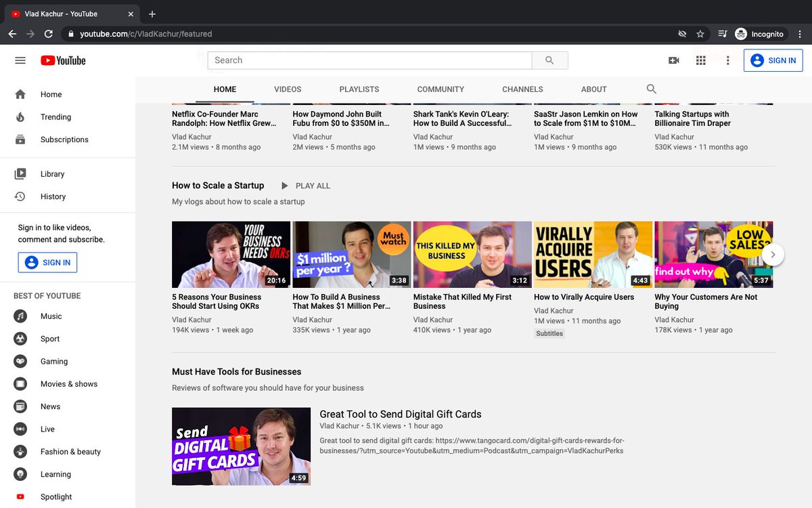Switch to the PLAYLISTS channel tab
This screenshot has height=508, width=812.
click(x=359, y=89)
